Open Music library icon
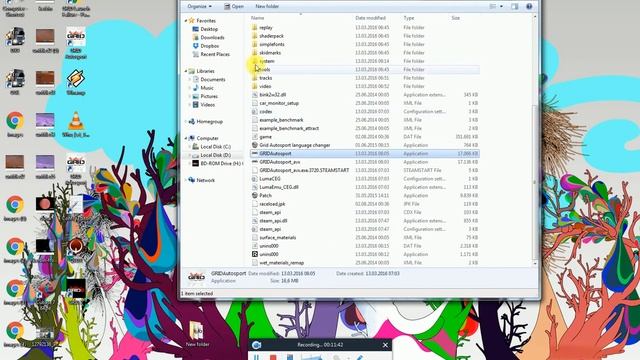640x360 pixels. tap(196, 88)
